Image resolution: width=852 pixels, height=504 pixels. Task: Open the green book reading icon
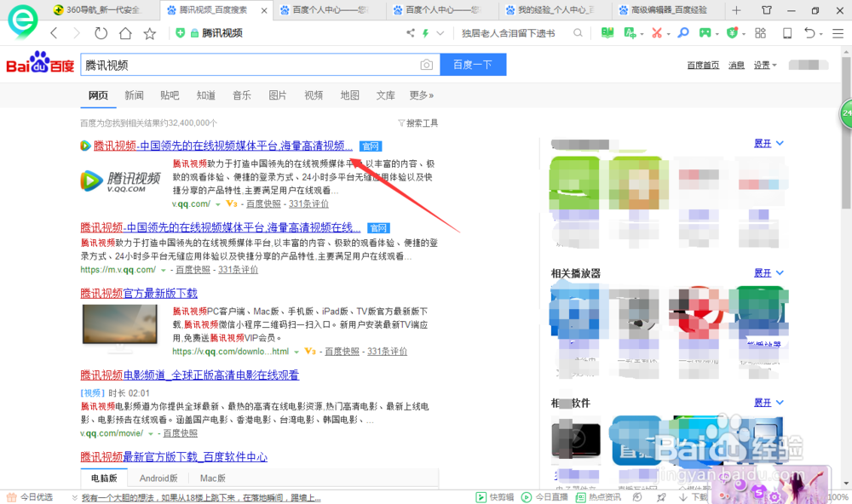click(607, 33)
